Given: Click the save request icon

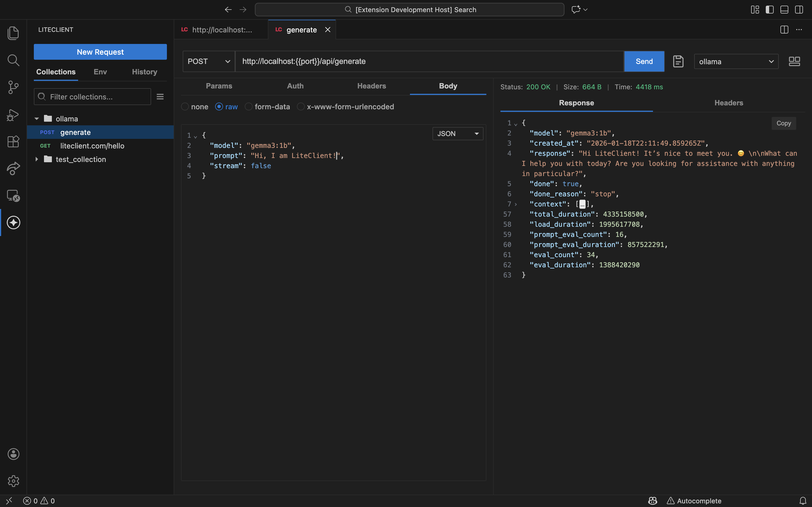Looking at the screenshot, I should [678, 61].
